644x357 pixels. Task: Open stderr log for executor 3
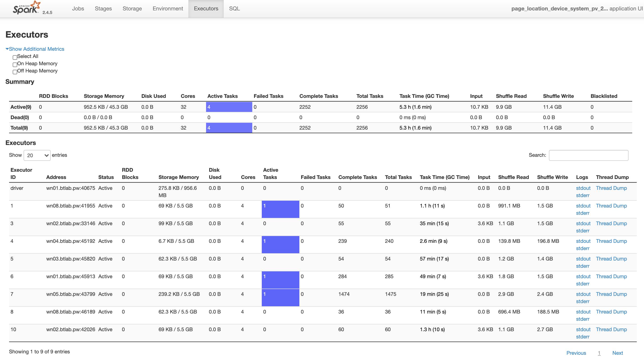coord(582,231)
